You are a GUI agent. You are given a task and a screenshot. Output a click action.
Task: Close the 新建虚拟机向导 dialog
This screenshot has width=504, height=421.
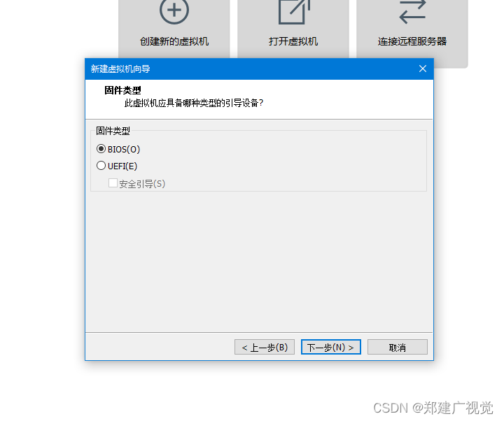[x=423, y=69]
